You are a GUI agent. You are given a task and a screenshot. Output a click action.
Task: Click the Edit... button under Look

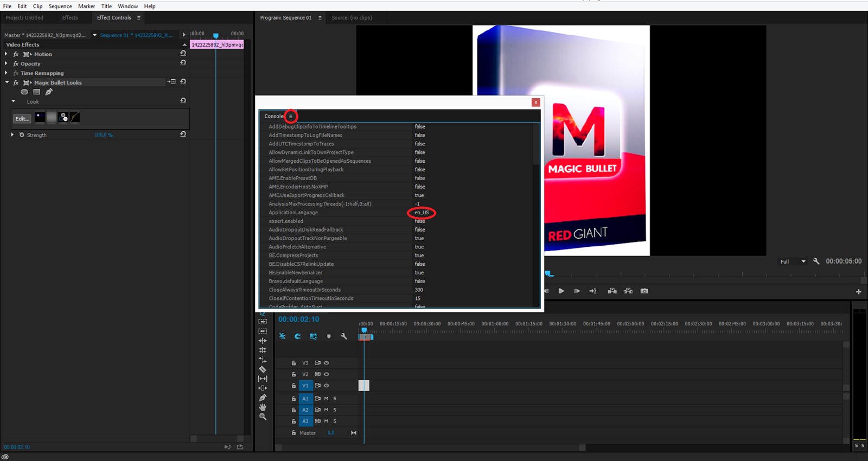pos(22,118)
